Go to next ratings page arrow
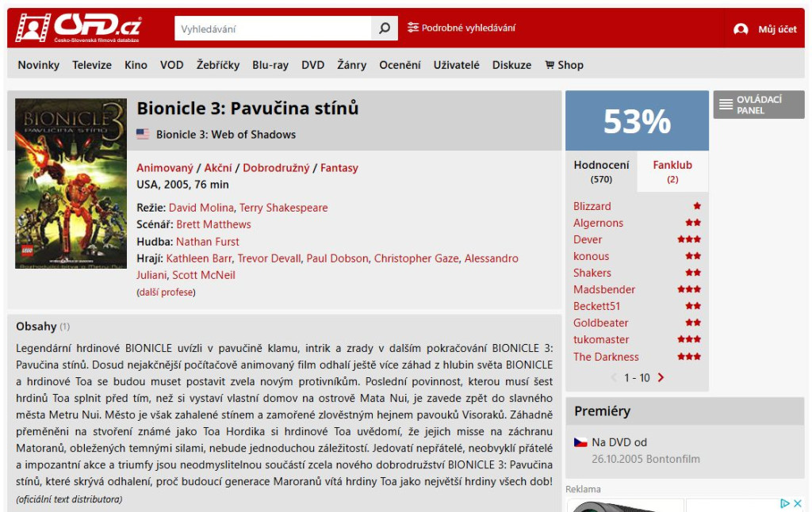The height and width of the screenshot is (512, 812). 661,377
